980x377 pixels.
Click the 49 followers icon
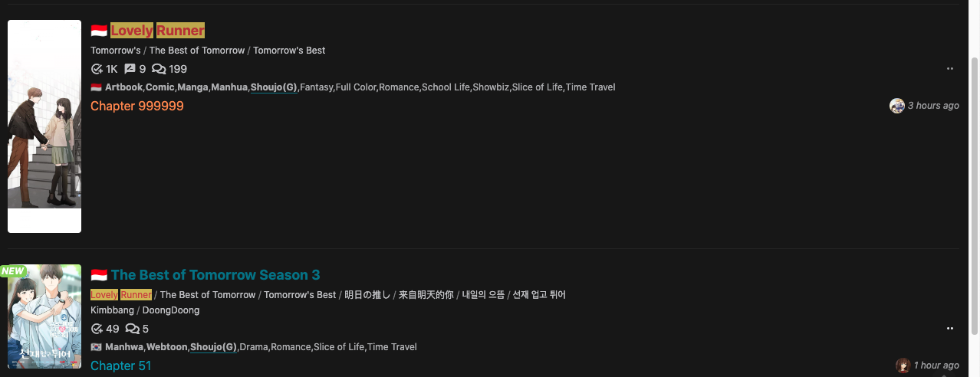click(97, 329)
